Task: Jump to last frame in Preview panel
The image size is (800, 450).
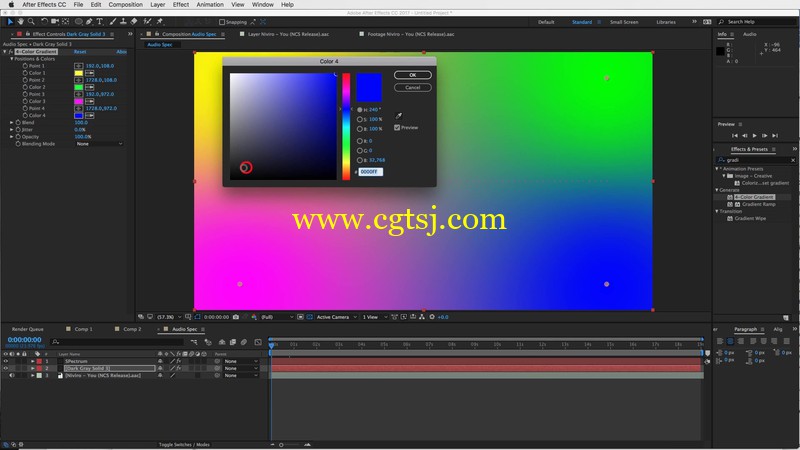Action: click(x=775, y=136)
